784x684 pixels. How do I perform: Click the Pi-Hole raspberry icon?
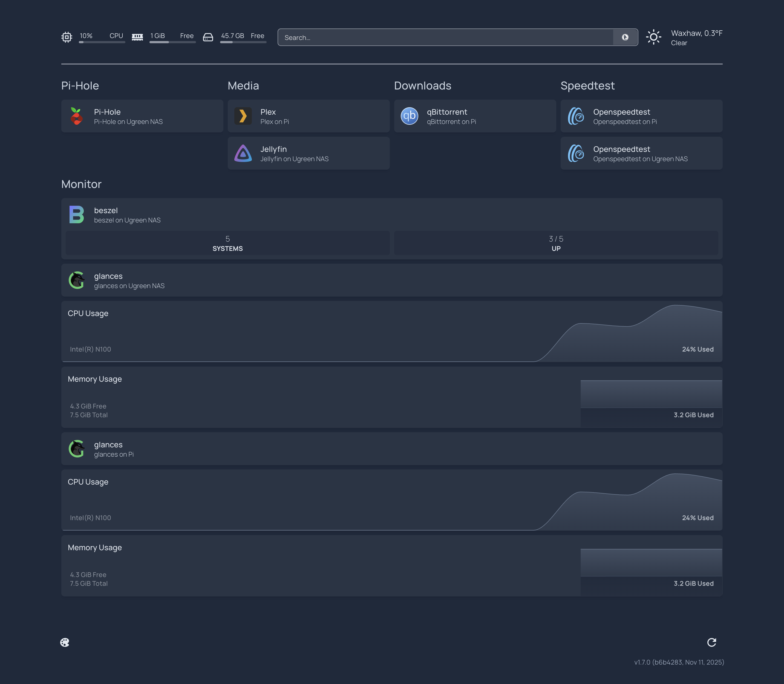76,116
